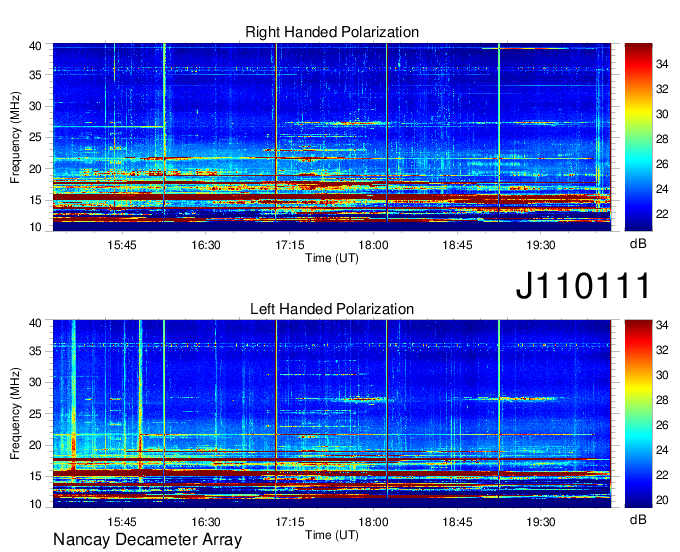Viewport: 680px width, 552px height.
Task: Click the J110111 identifier label
Action: (x=583, y=286)
